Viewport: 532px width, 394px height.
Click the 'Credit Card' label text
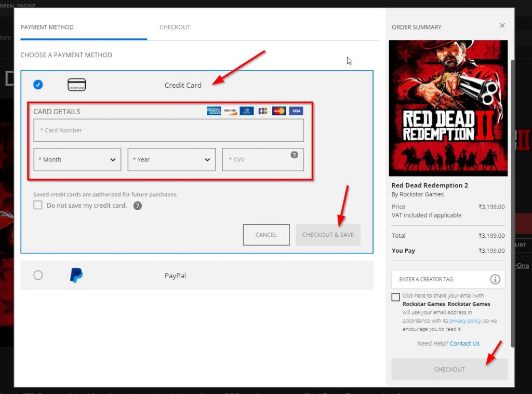tap(183, 85)
